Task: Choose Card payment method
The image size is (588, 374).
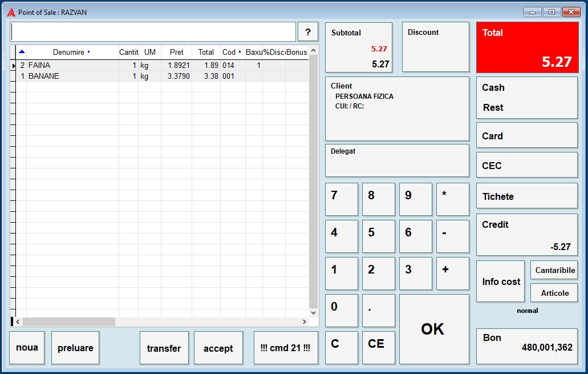Action: tap(526, 135)
